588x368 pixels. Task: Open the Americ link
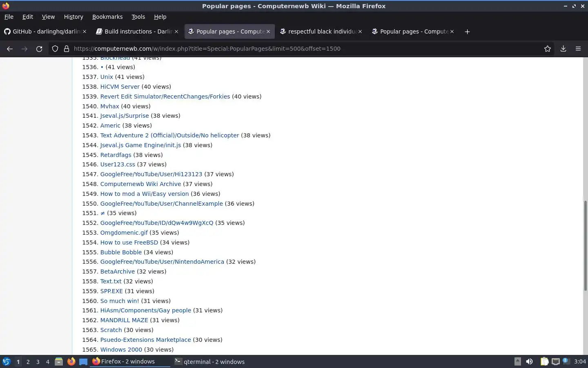[x=110, y=126]
